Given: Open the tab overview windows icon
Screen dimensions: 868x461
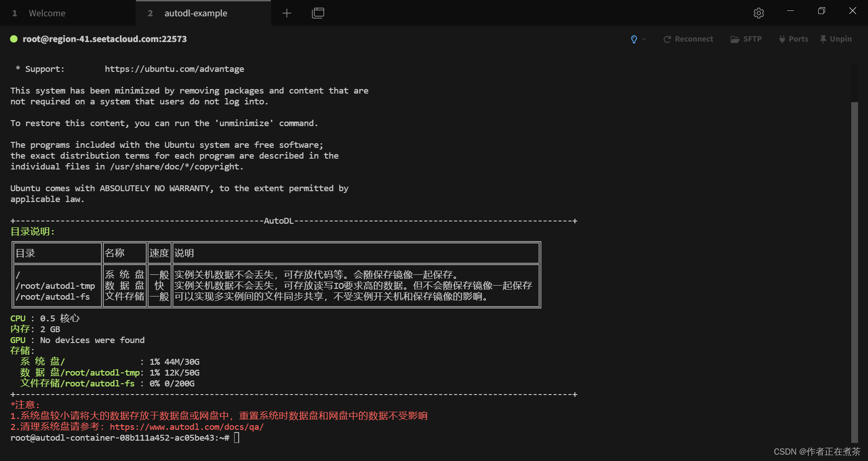Looking at the screenshot, I should click(318, 13).
